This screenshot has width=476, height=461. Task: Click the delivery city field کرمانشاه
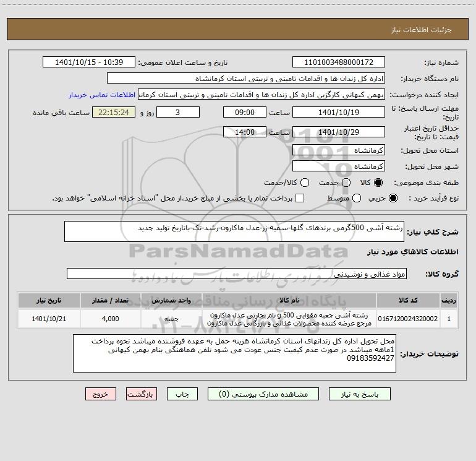339,166
